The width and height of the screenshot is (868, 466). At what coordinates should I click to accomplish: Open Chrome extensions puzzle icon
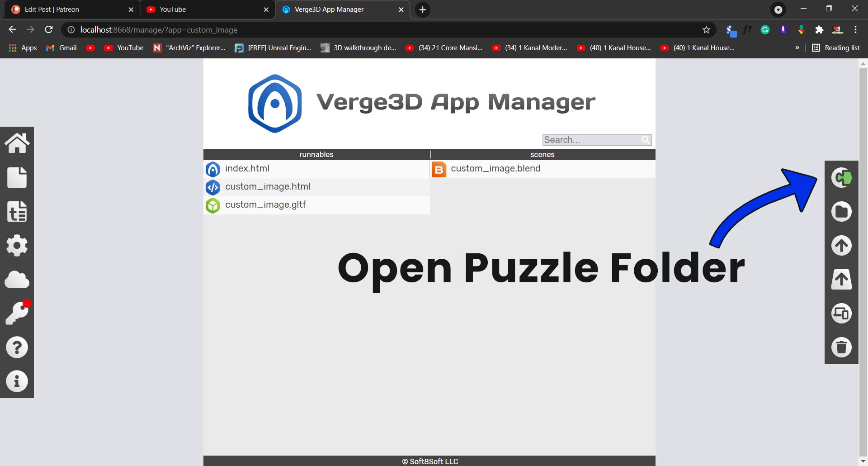point(819,30)
